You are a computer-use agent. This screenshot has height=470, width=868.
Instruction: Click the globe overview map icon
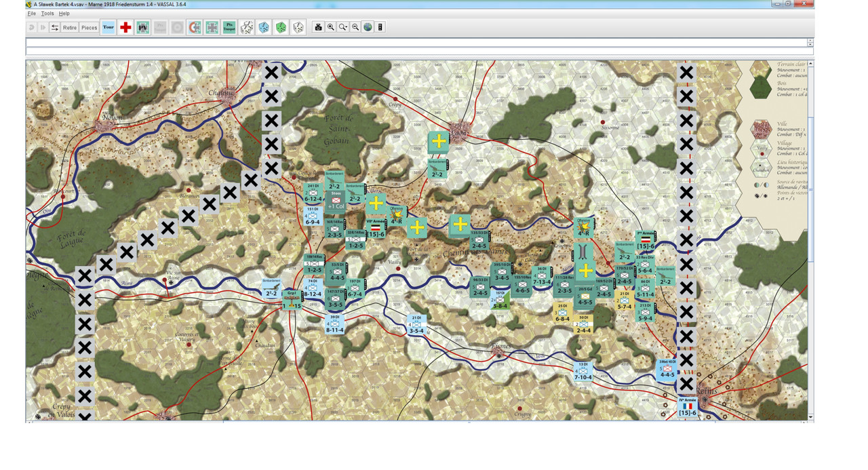368,27
